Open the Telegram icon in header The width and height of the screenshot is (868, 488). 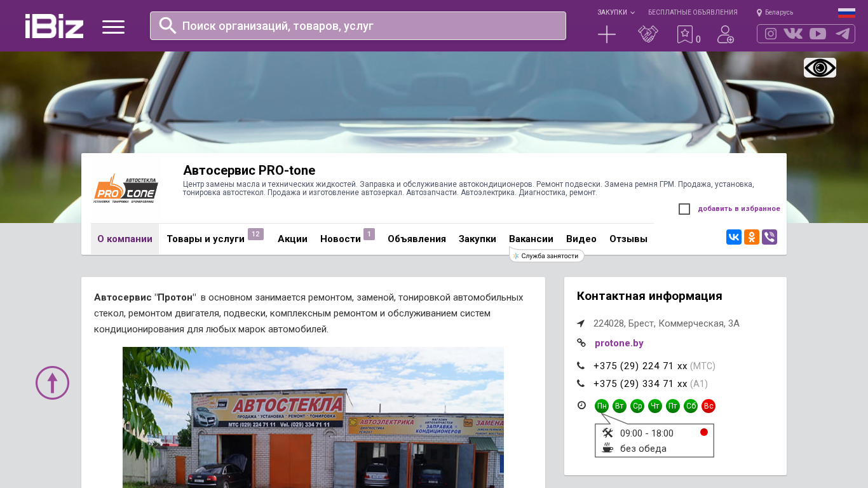[843, 34]
